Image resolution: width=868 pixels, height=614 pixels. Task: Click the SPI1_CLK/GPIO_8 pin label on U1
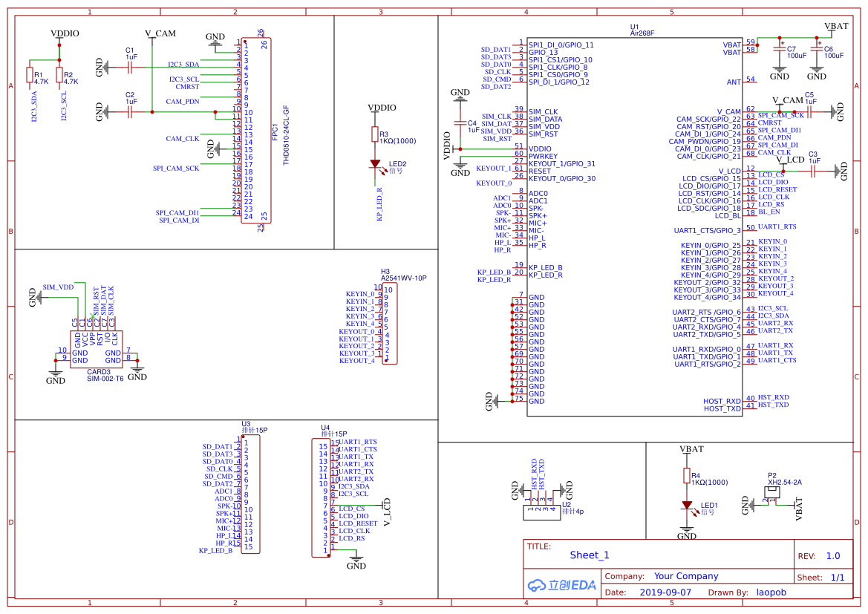point(558,67)
